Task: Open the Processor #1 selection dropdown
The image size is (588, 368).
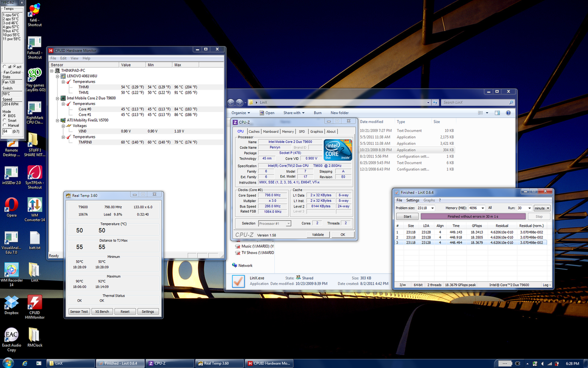Action: point(274,224)
